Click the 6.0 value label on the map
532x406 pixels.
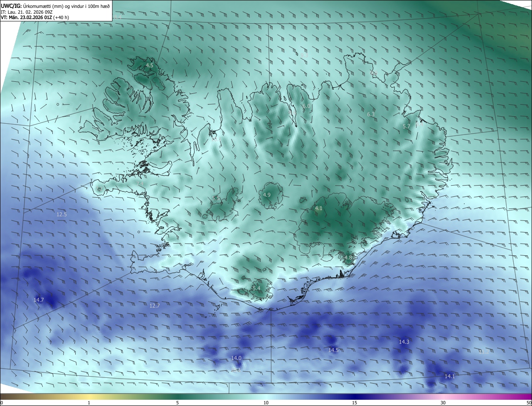click(x=306, y=106)
